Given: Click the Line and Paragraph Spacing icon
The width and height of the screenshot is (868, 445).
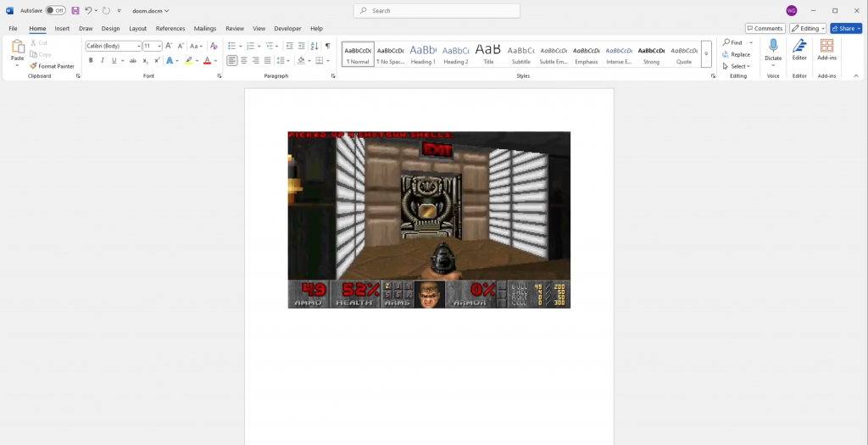Looking at the screenshot, I should pos(281,61).
